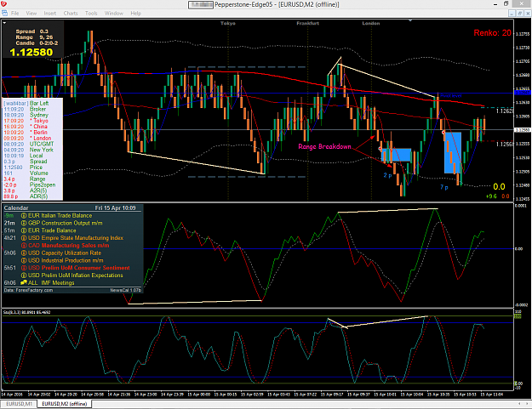This screenshot has height=409, width=532.
Task: Click the red USD Prelim UoM Consumer Sentiment icon
Action: (x=24, y=268)
